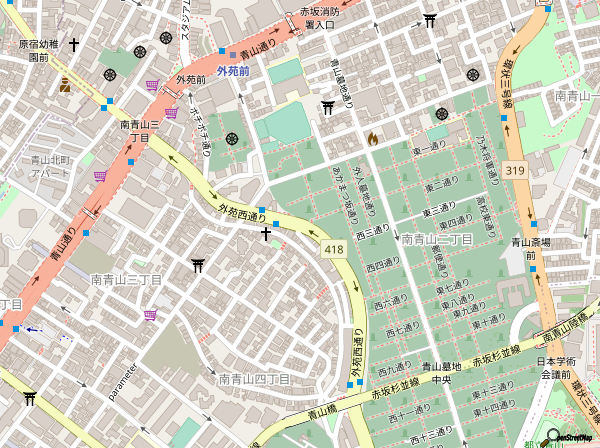Open the OpenStreetMap logo in the corner
600x448 pixels.
[x=570, y=436]
